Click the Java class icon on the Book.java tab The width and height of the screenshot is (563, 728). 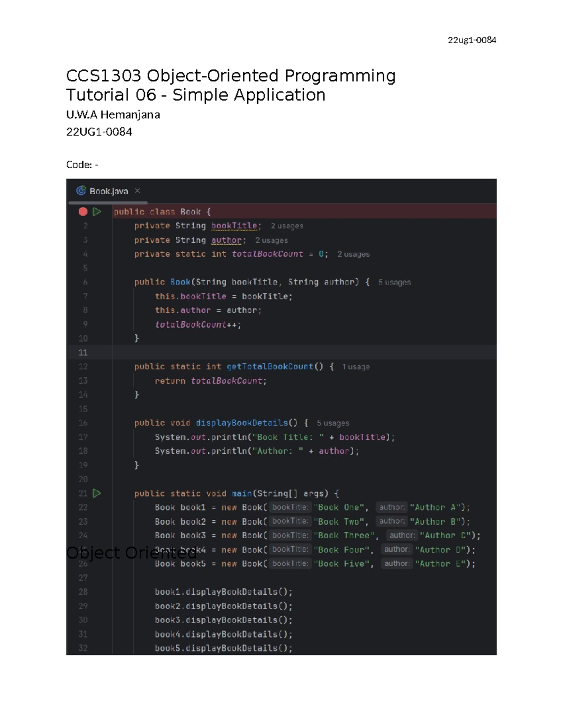point(81,191)
